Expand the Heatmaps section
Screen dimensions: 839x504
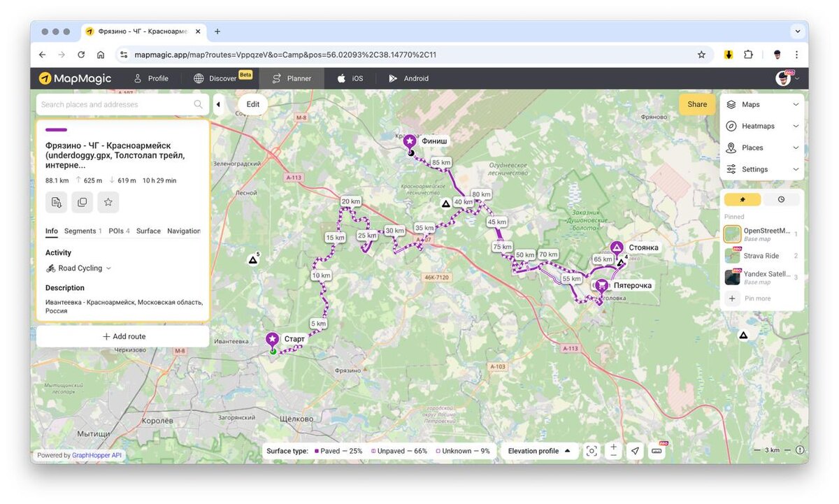[x=762, y=127]
